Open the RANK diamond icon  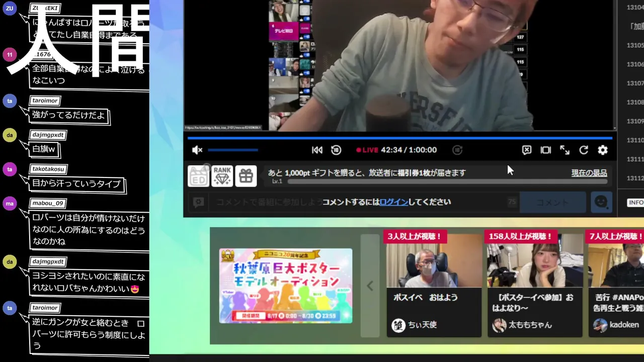point(222,176)
